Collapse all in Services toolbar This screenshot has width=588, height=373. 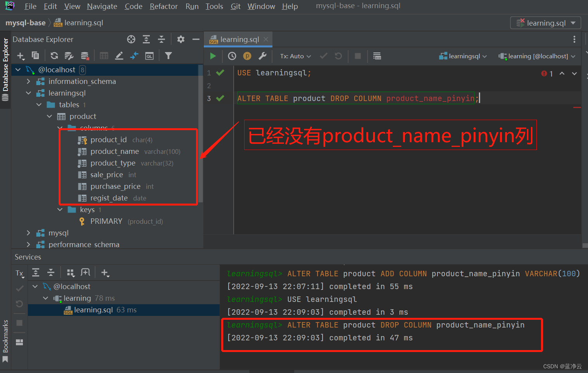(51, 272)
